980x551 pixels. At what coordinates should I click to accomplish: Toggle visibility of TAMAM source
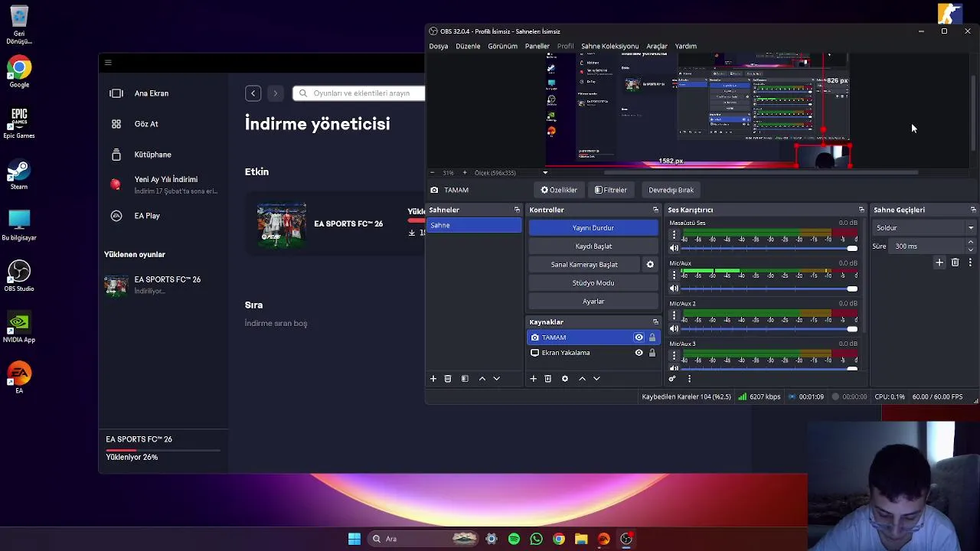tap(639, 337)
